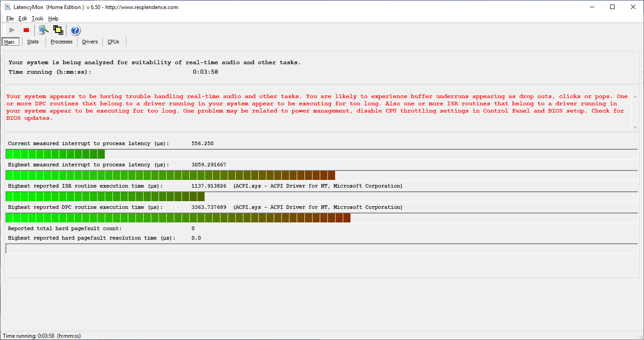Switch to the CPUs tab

113,42
